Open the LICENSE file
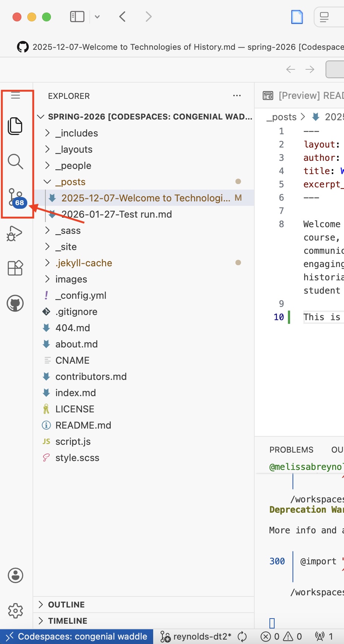The height and width of the screenshot is (644, 344). (x=144, y=409)
